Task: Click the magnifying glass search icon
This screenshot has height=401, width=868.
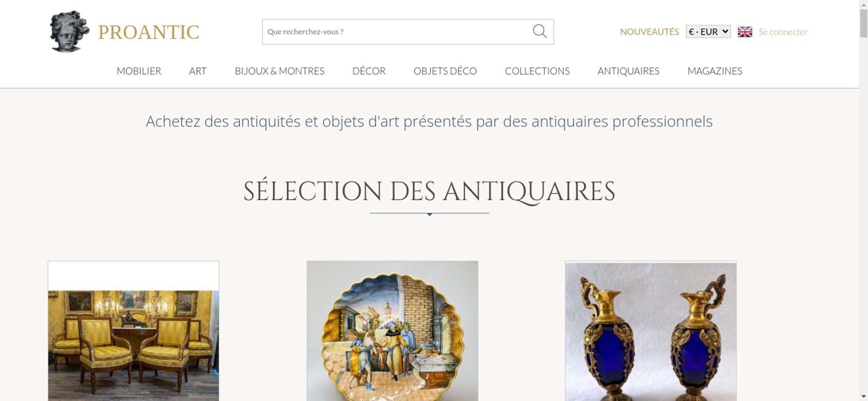Action: click(x=539, y=31)
